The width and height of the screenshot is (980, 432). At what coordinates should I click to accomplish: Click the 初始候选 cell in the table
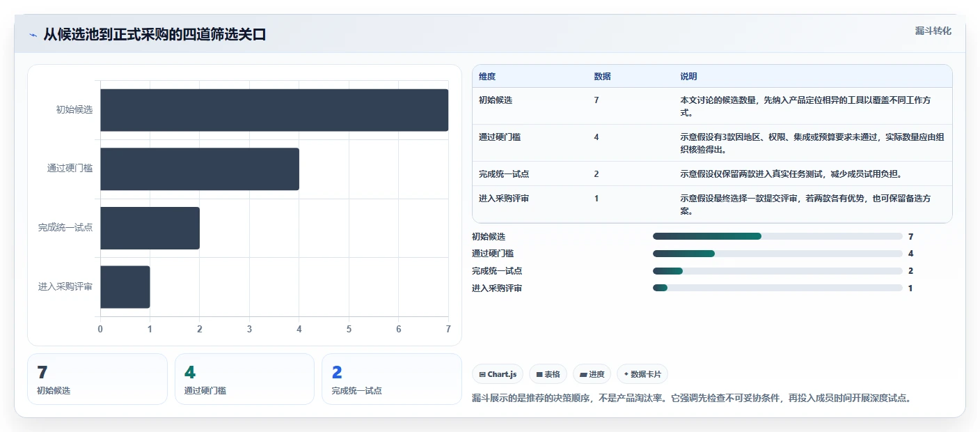click(496, 100)
